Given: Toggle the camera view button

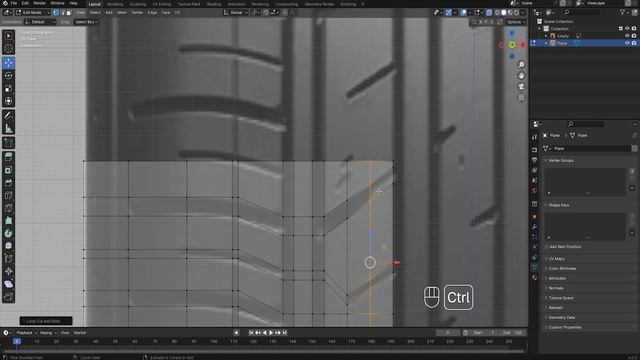Looking at the screenshot, I should (521, 87).
